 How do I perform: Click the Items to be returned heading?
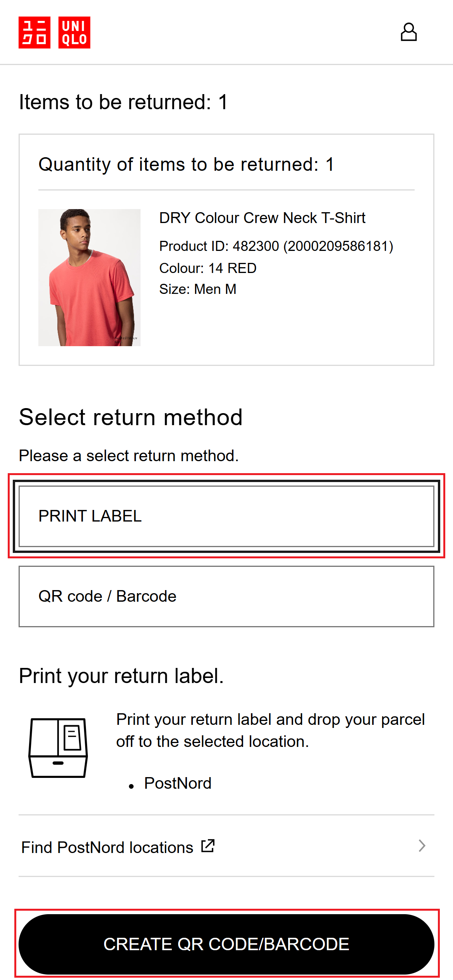(124, 102)
